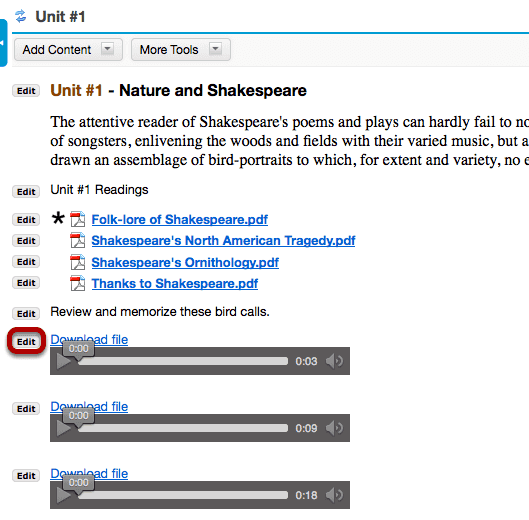Image resolution: width=529 pixels, height=520 pixels.
Task: Click the 0:09 audio progress bar
Action: point(183,429)
